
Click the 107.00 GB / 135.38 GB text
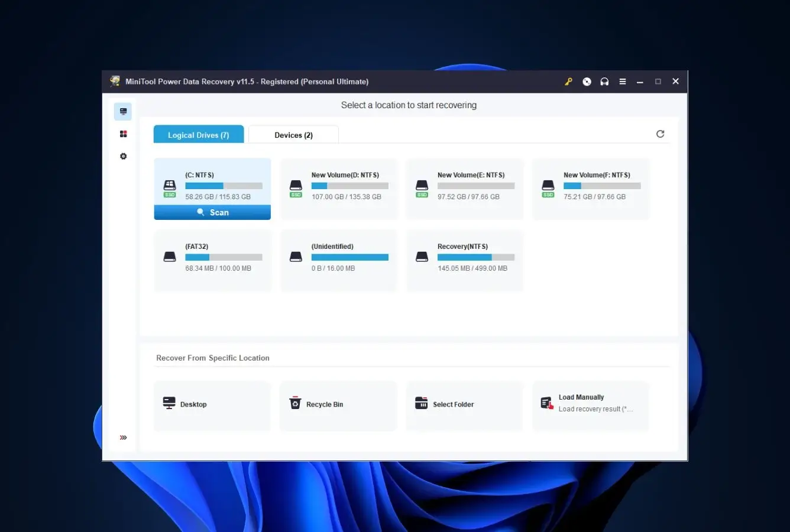pos(347,197)
